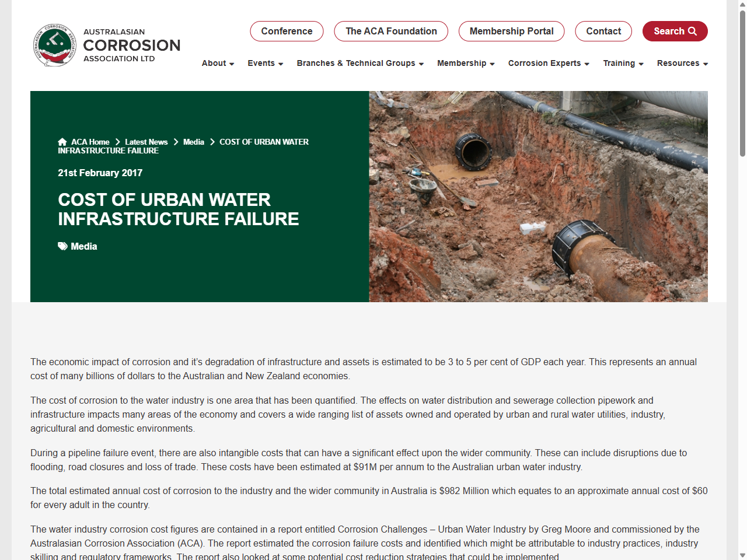Click the COST OF URBAN WATER breadcrumb text
This screenshot has height=560, width=747.
(183, 146)
